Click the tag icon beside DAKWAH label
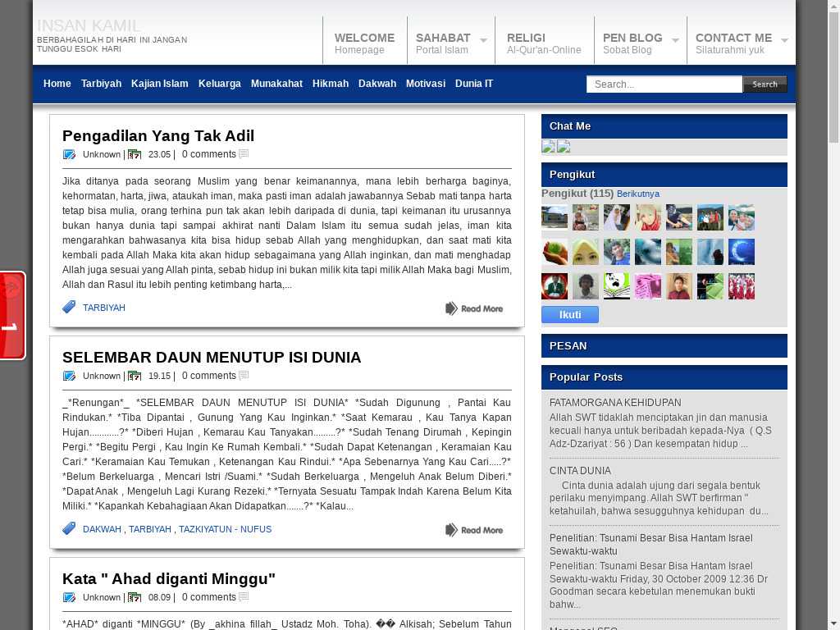 tap(69, 529)
